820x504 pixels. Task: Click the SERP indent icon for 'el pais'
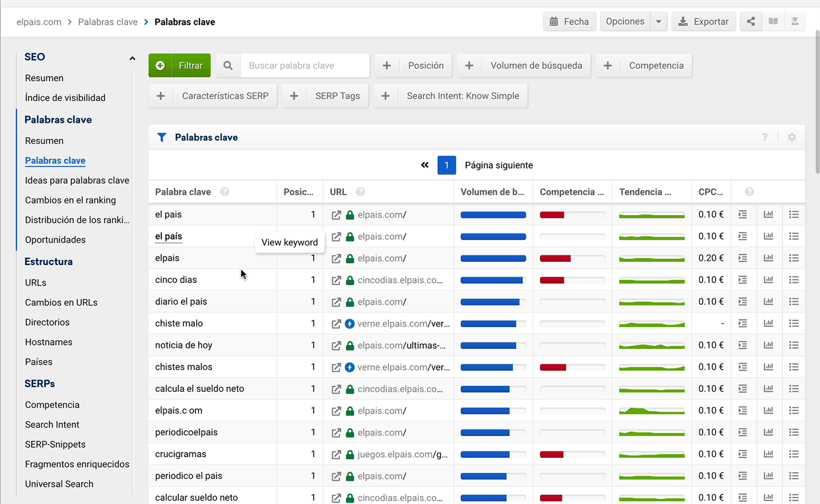point(743,214)
